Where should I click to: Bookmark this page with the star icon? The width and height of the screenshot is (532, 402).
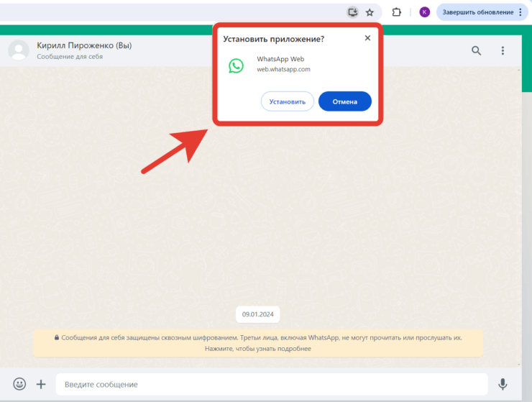point(370,12)
